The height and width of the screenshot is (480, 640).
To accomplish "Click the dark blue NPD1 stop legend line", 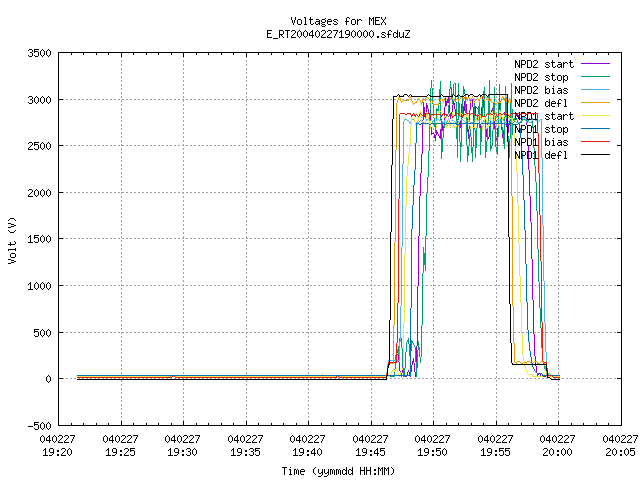I will (x=595, y=129).
